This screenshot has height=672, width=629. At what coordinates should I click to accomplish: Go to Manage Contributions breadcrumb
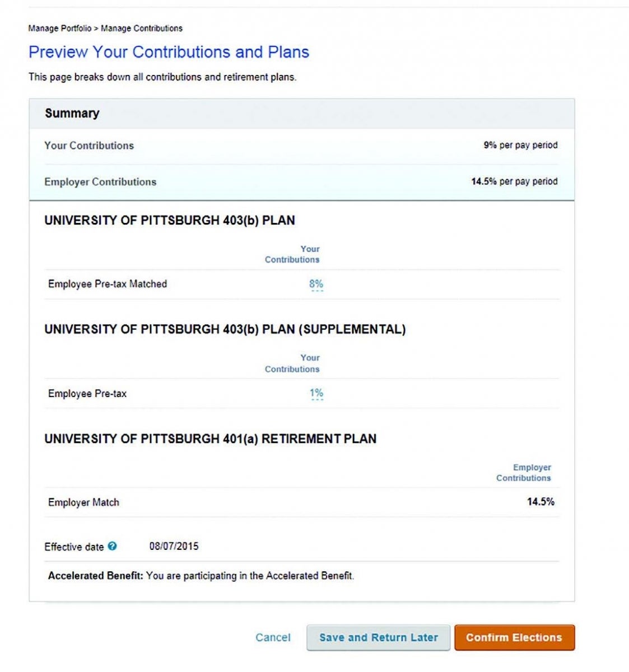(x=142, y=28)
